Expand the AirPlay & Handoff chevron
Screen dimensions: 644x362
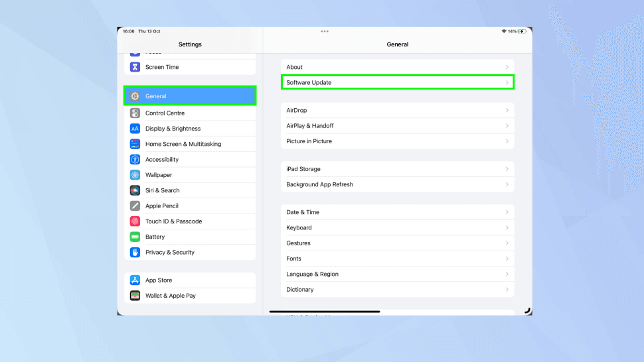click(507, 126)
